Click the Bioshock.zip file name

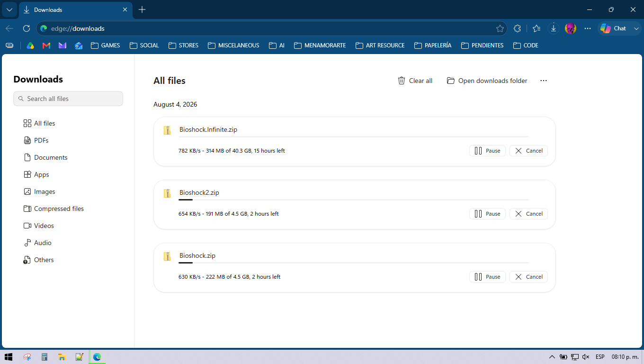(x=197, y=255)
